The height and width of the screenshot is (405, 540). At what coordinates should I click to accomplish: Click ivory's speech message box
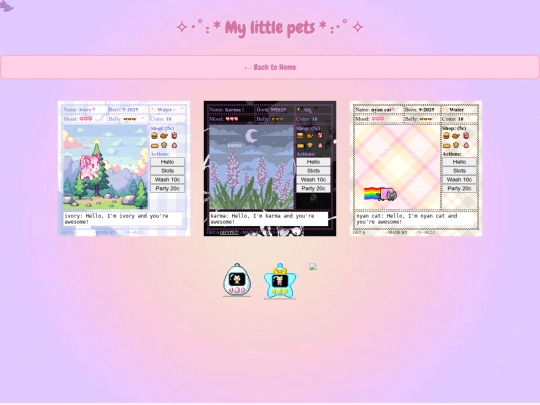tap(123, 219)
